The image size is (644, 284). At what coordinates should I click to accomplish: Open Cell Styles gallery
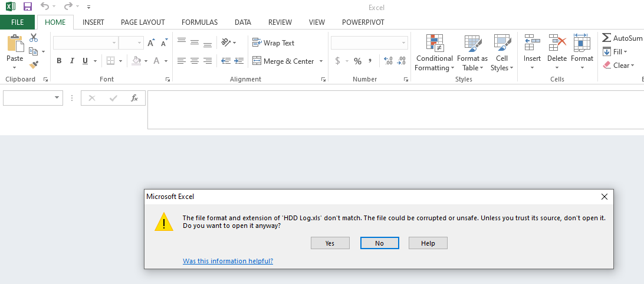[502, 53]
